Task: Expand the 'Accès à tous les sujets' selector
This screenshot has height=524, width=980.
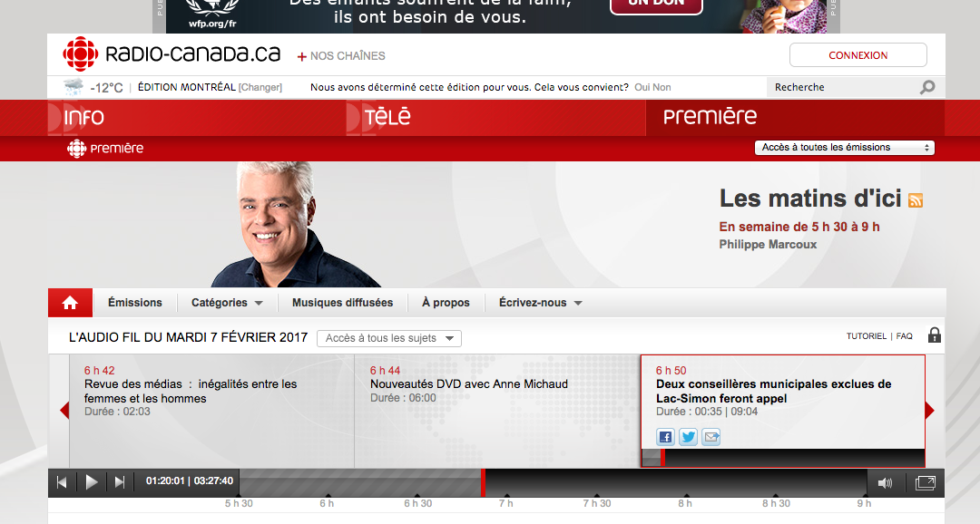Action: 388,338
